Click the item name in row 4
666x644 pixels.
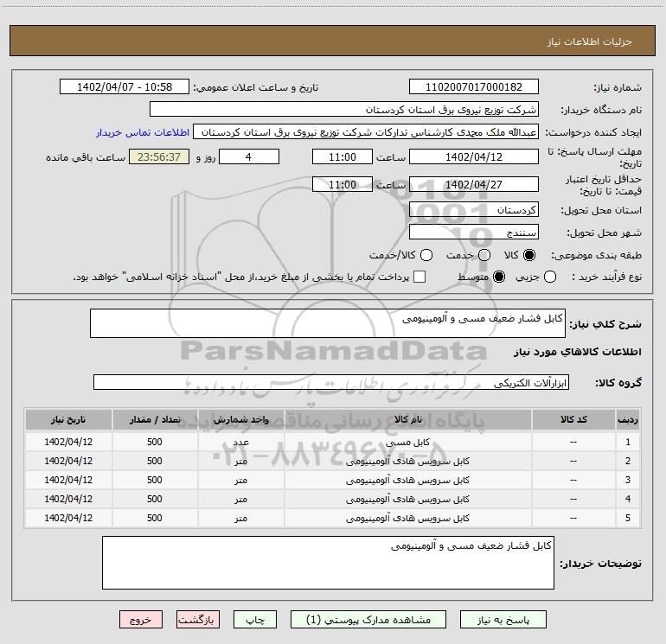(407, 500)
